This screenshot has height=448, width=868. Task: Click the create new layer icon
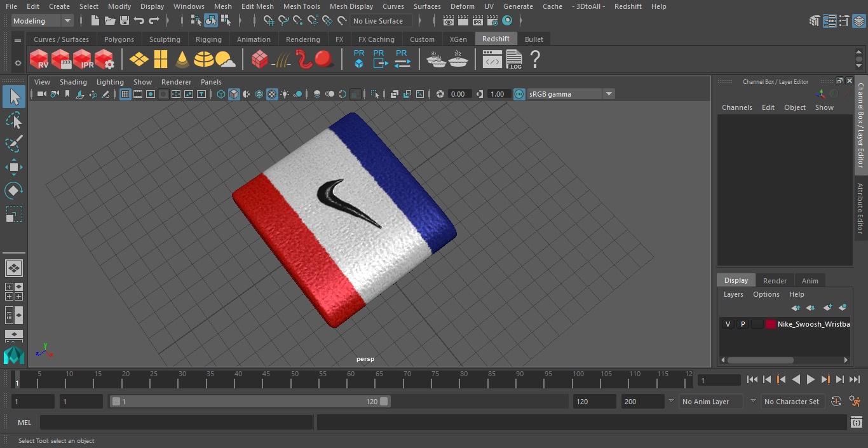pyautogui.click(x=827, y=308)
